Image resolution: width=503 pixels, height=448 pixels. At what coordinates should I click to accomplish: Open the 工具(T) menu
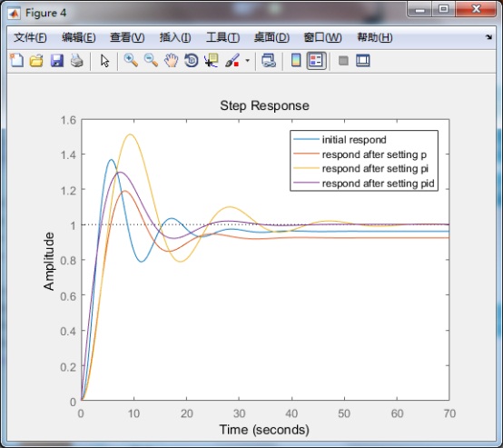click(x=222, y=37)
